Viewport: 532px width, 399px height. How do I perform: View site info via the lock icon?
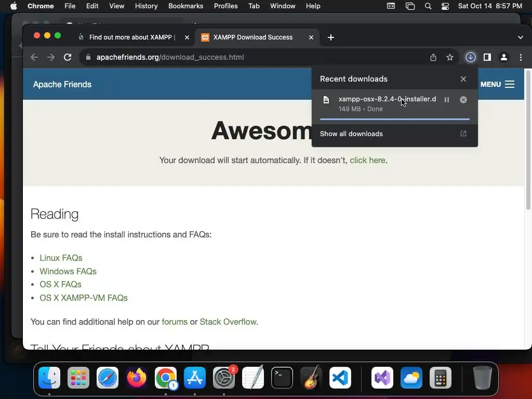click(88, 57)
